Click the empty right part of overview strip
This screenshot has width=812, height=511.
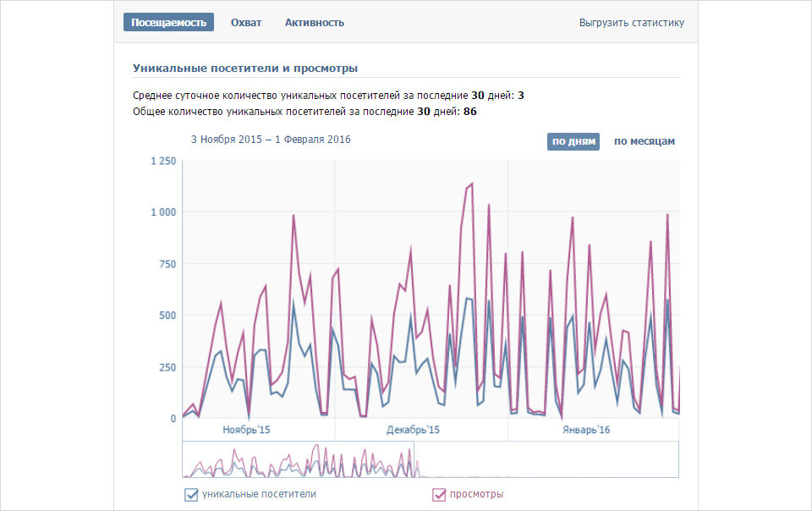pyautogui.click(x=546, y=459)
